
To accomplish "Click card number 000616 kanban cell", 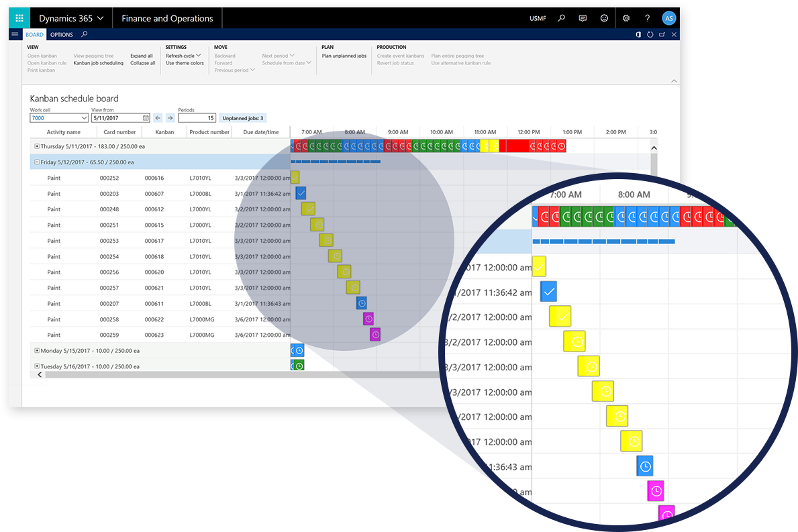I will coord(154,178).
